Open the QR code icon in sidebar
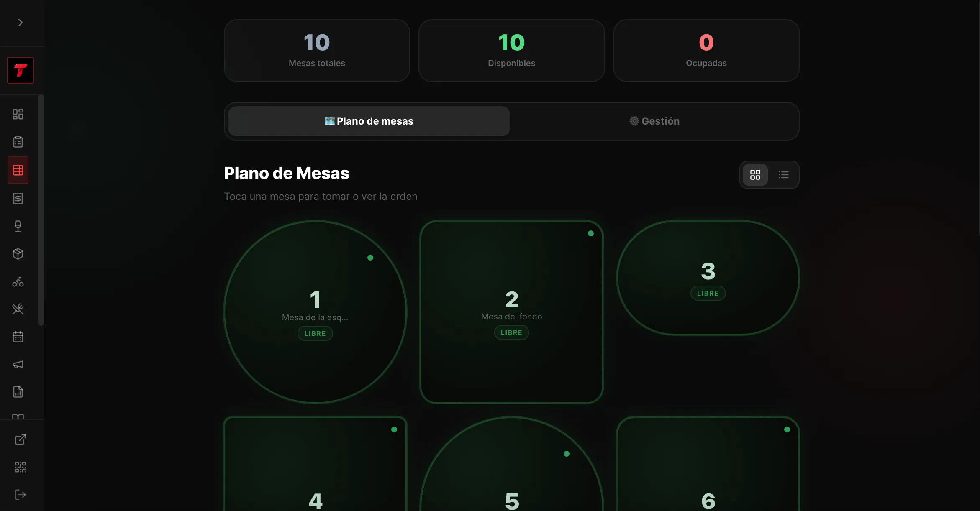Screen dimensions: 980x511 point(21,467)
